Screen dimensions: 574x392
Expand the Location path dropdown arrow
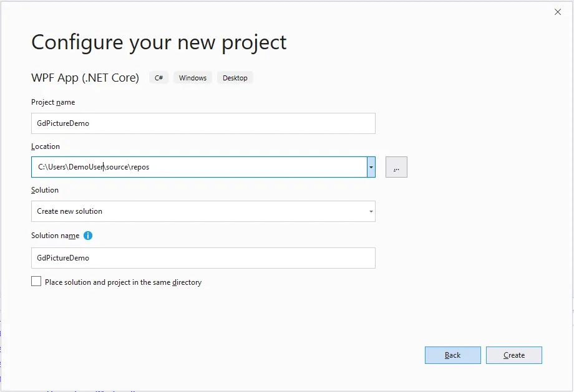(371, 167)
